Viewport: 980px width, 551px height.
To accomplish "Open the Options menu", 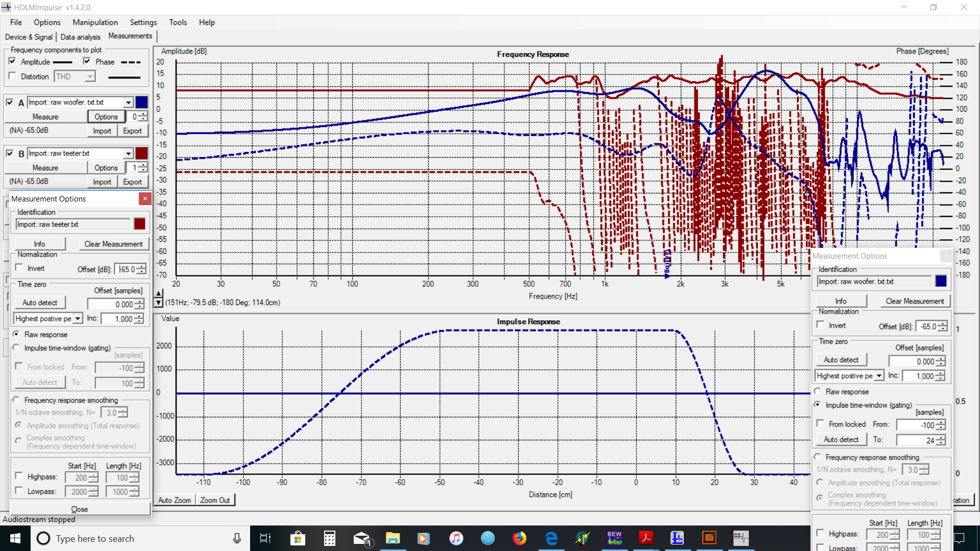I will click(47, 22).
